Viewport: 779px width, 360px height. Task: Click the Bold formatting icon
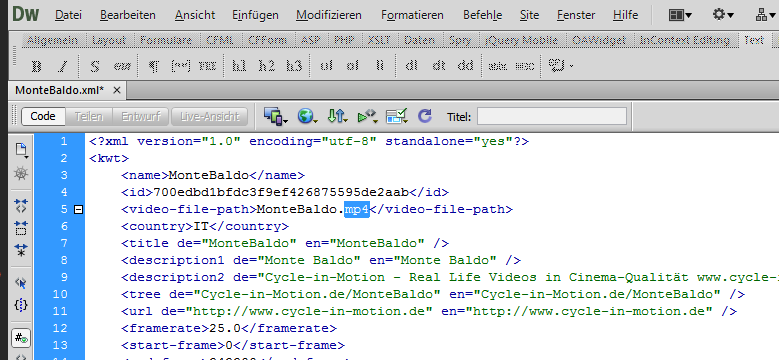[36, 66]
